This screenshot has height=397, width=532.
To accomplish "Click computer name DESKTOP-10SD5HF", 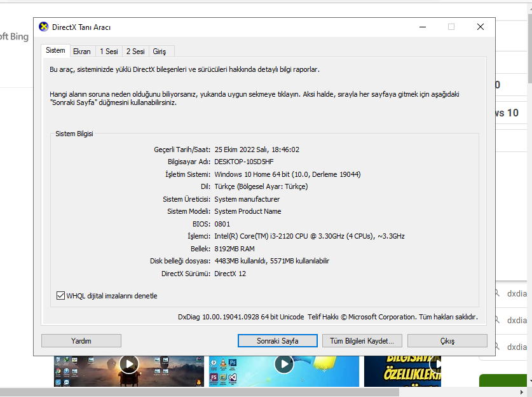I will pyautogui.click(x=244, y=162).
